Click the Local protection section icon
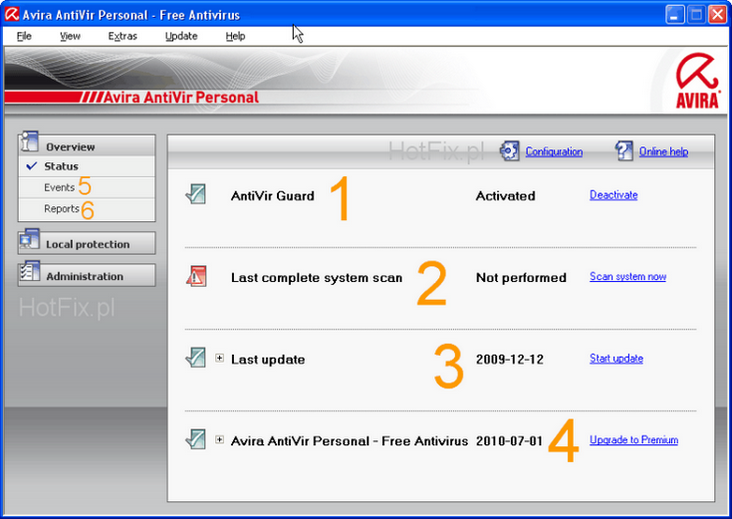The width and height of the screenshot is (732, 519). tap(29, 241)
